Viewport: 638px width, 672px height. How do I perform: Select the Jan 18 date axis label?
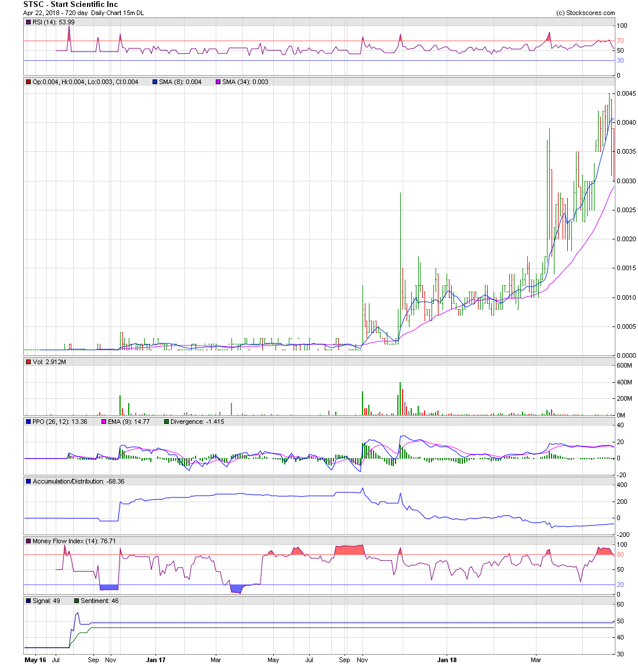(447, 660)
